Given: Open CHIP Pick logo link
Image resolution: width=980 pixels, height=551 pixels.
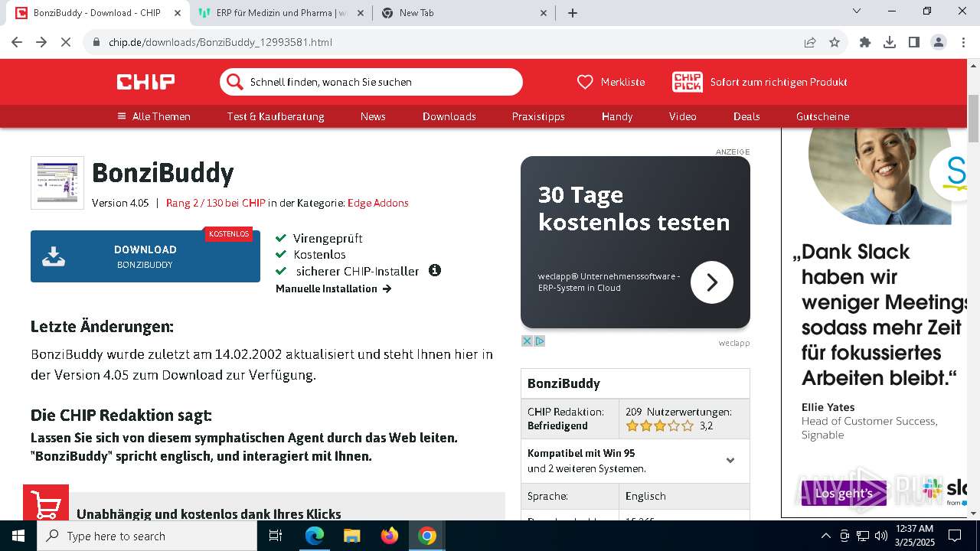Looking at the screenshot, I should (x=687, y=82).
